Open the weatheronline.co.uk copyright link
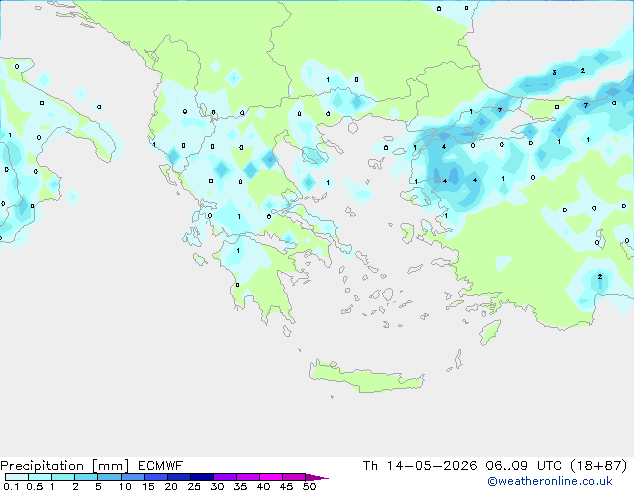The height and width of the screenshot is (490, 634). click(550, 481)
